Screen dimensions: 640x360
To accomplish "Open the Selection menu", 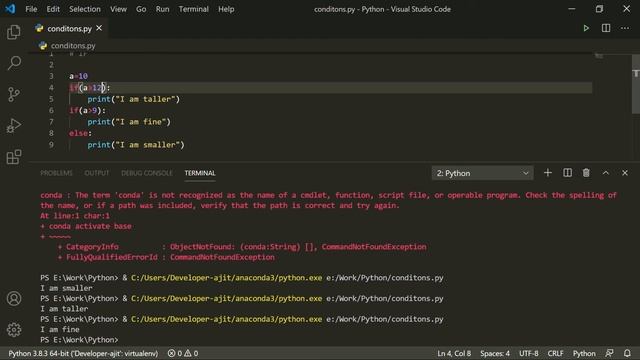I will [84, 9].
